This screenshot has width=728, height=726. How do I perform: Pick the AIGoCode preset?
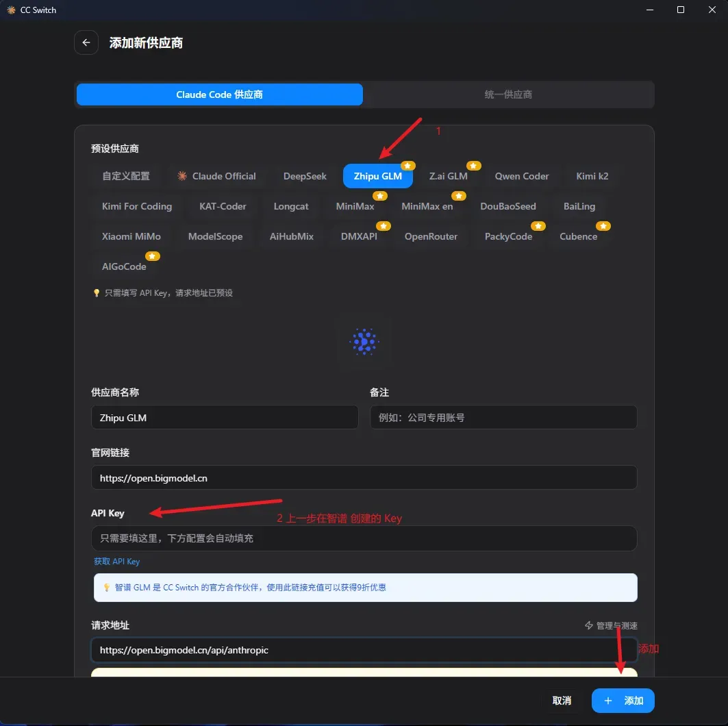pos(124,267)
